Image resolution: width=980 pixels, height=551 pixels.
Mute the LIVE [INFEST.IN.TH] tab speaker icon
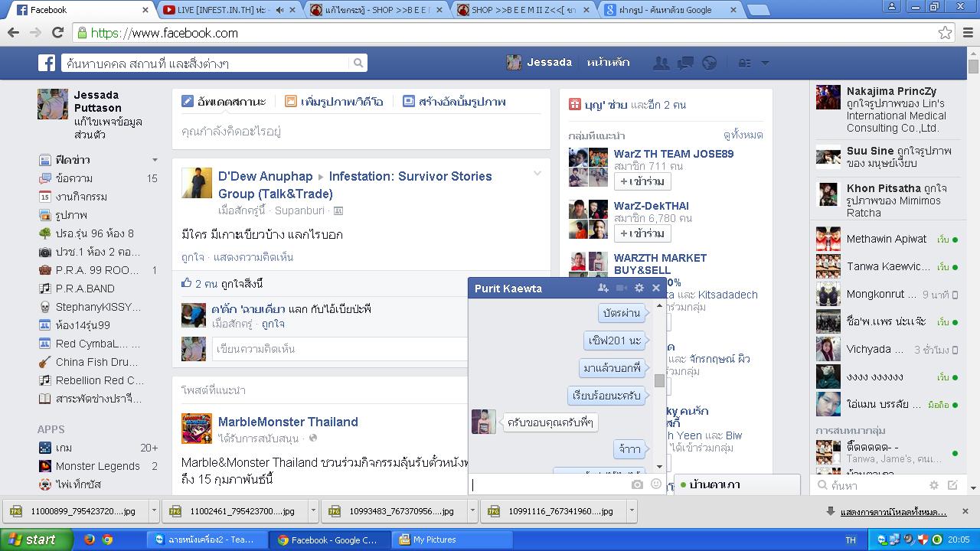280,10
